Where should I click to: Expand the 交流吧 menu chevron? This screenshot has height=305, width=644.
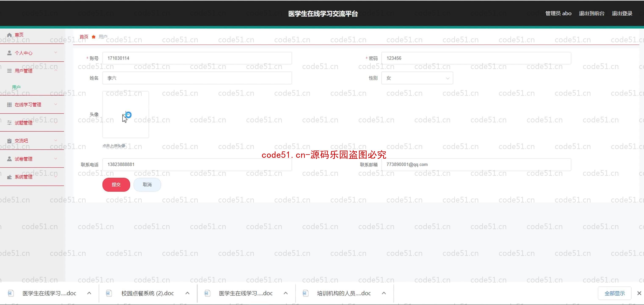[x=56, y=140]
